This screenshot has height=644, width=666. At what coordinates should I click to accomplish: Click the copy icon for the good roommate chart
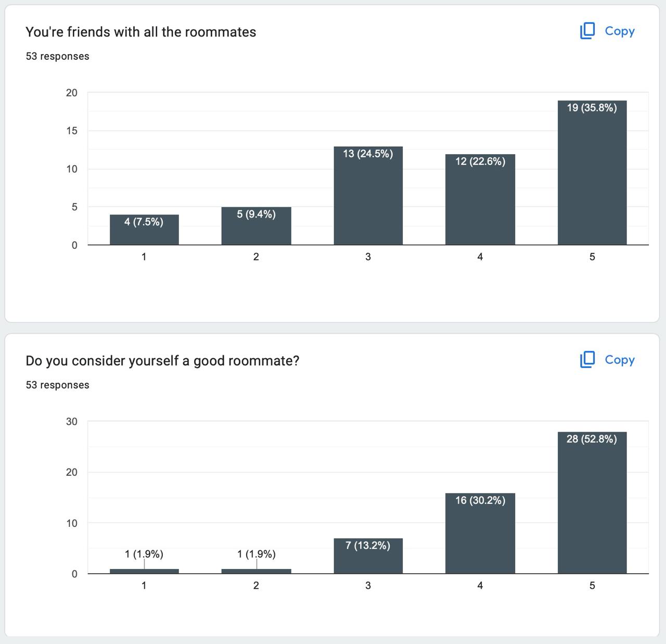point(587,360)
